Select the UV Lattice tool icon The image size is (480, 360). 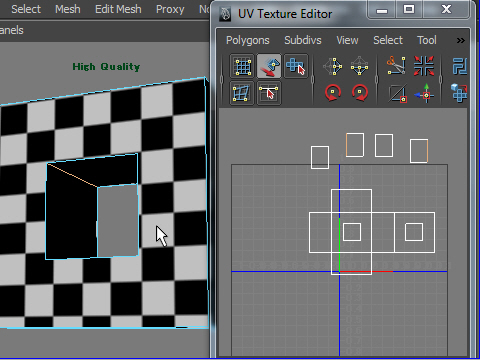(242, 66)
